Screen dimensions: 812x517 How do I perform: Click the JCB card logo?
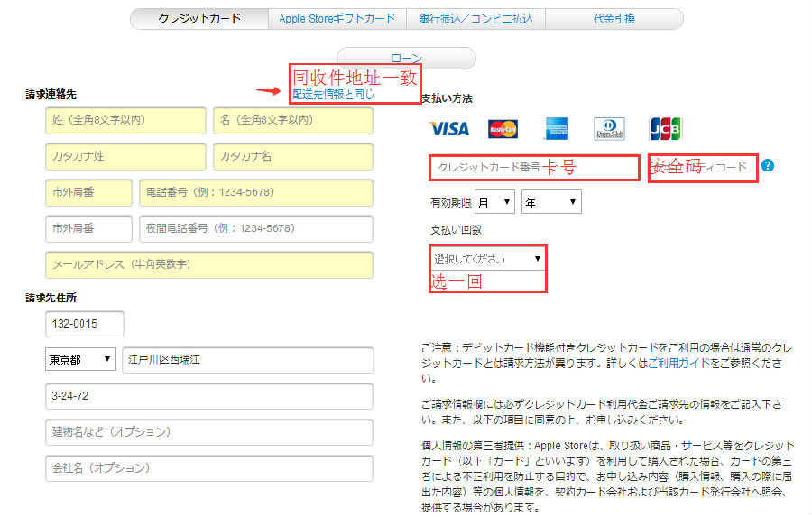665,129
